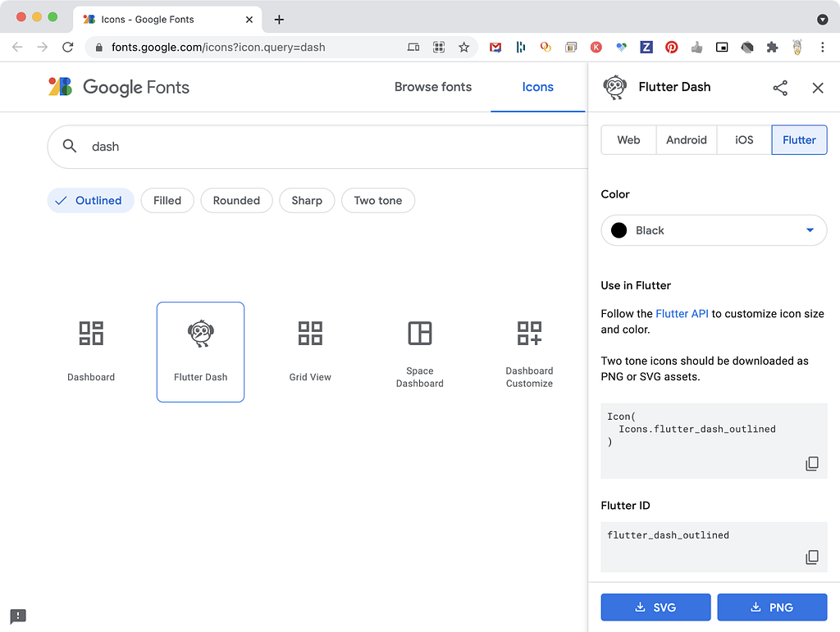
Task: Click the Icons.flutter_dash_outlined code line
Action: [x=697, y=430]
